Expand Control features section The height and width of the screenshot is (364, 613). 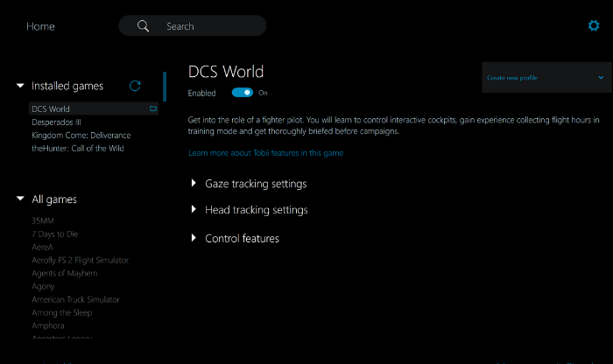click(242, 238)
